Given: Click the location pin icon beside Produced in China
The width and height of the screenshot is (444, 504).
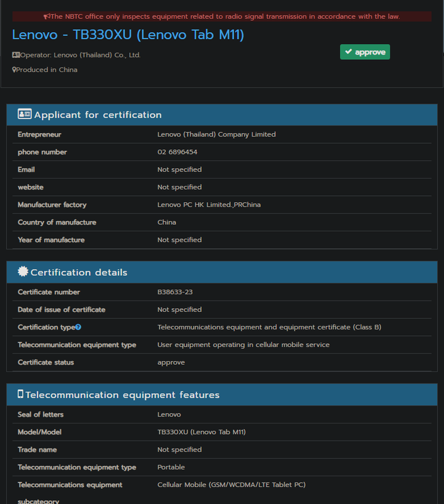Looking at the screenshot, I should point(14,70).
